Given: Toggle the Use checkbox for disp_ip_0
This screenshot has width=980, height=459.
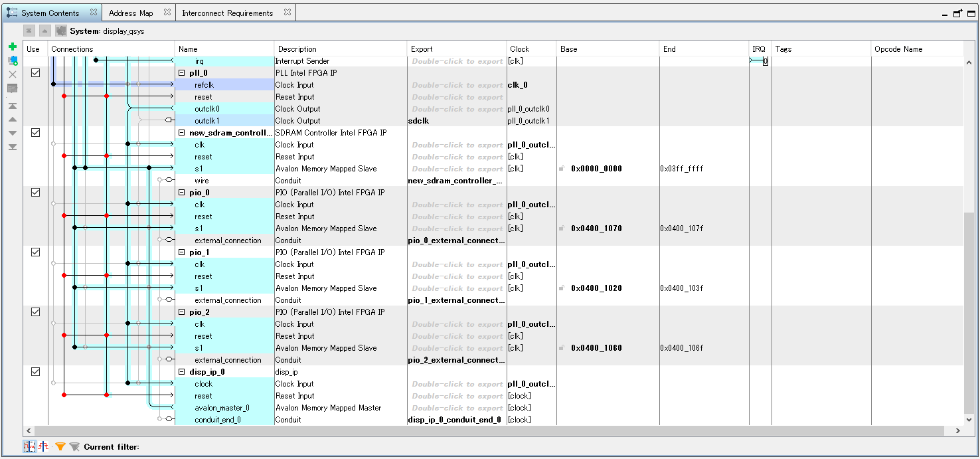Looking at the screenshot, I should (35, 371).
